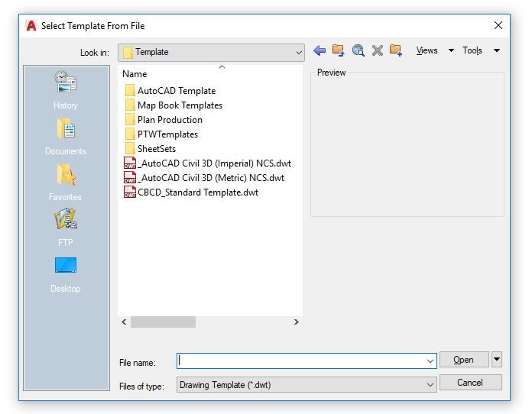Click the AutoCAD logo in title bar
The width and height of the screenshot is (532, 414).
31,26
